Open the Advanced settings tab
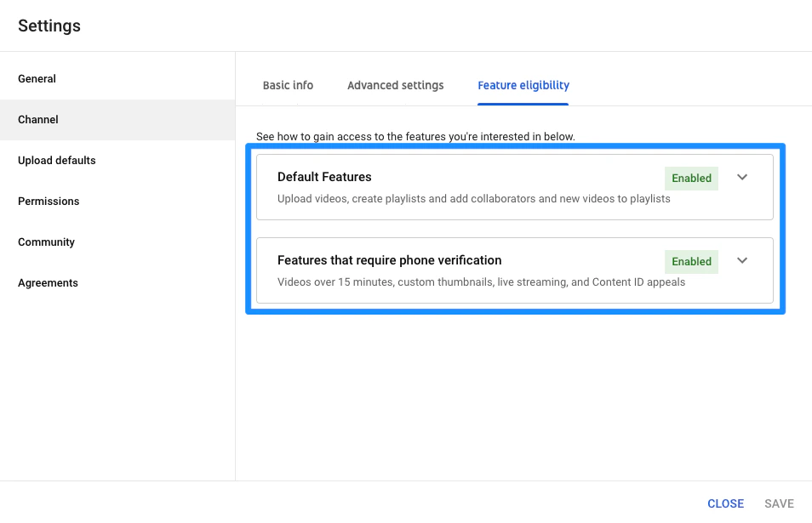 click(x=395, y=85)
